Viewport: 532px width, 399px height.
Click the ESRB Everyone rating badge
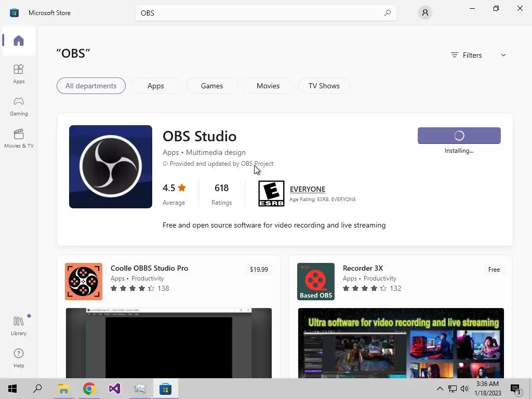pyautogui.click(x=271, y=194)
